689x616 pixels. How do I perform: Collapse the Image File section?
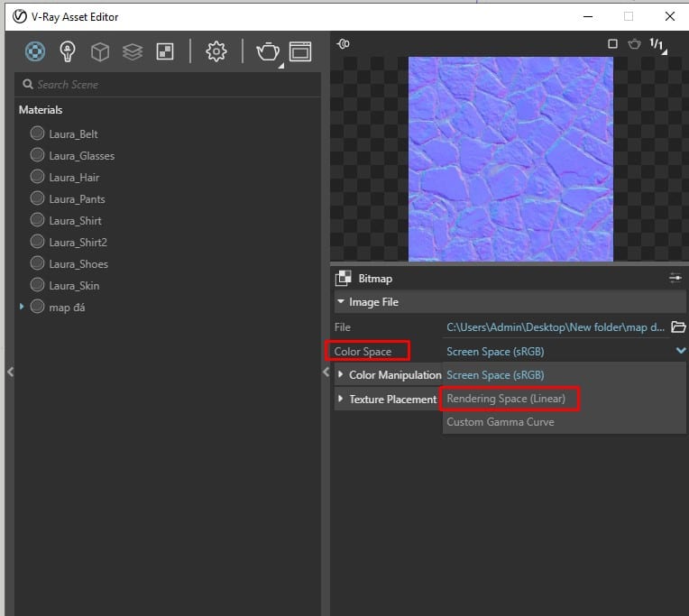click(x=342, y=302)
